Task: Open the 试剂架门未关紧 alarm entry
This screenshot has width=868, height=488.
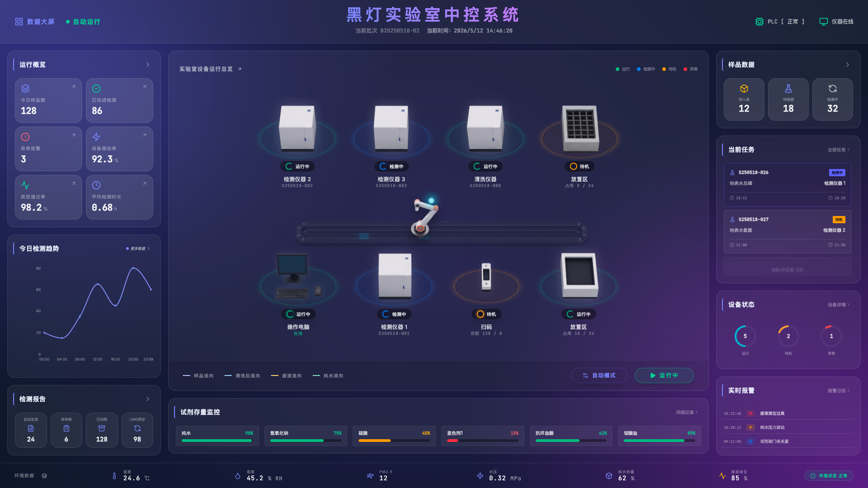Action: pyautogui.click(x=789, y=441)
